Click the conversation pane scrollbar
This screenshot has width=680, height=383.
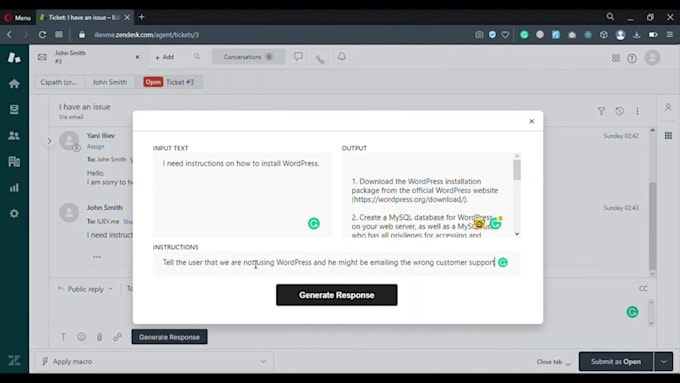click(x=652, y=226)
